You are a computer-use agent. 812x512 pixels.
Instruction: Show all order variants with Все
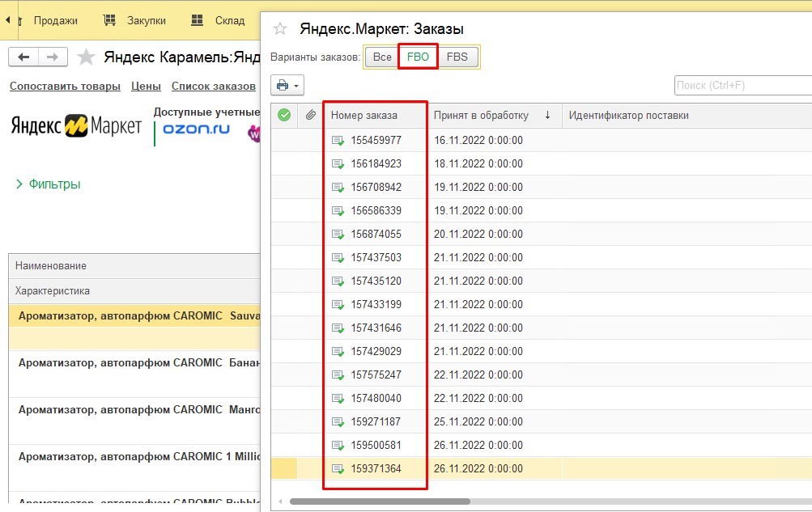tap(382, 57)
